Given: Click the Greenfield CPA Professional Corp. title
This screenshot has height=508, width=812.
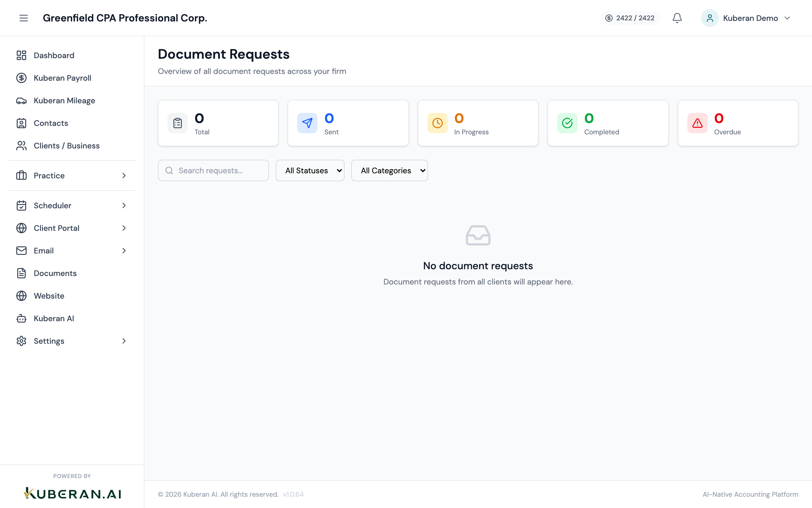Looking at the screenshot, I should 125,18.
